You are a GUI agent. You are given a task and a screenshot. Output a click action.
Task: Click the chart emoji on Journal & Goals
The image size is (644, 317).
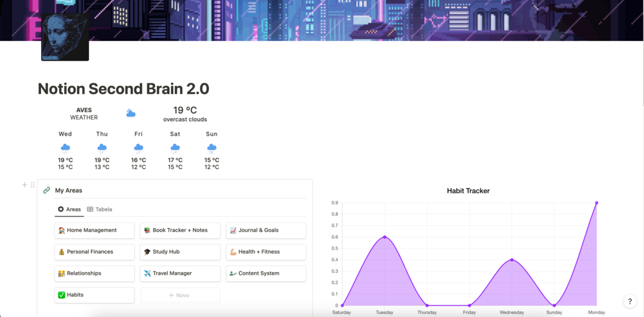click(x=233, y=231)
